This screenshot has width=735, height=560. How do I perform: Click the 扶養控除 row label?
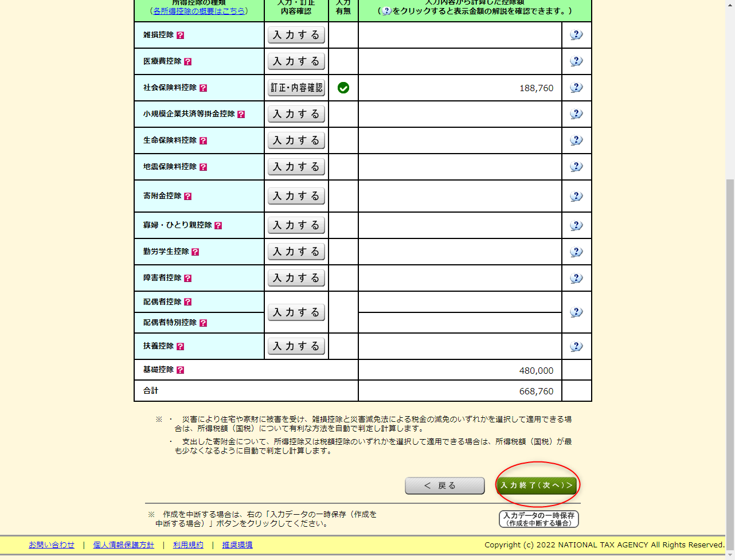click(158, 346)
